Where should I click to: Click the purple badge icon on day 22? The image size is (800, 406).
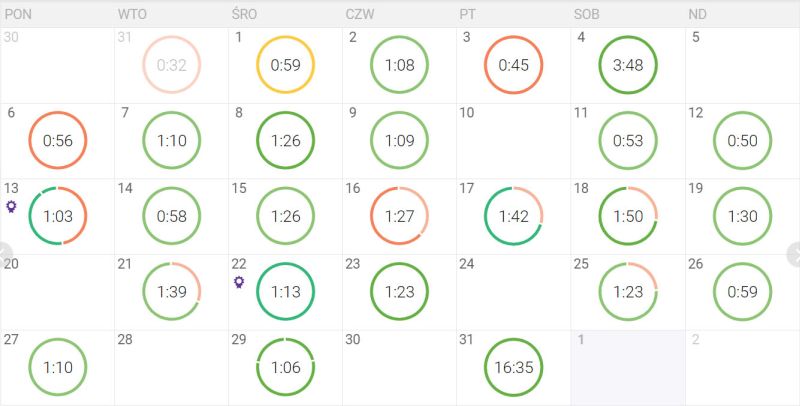[x=240, y=282]
